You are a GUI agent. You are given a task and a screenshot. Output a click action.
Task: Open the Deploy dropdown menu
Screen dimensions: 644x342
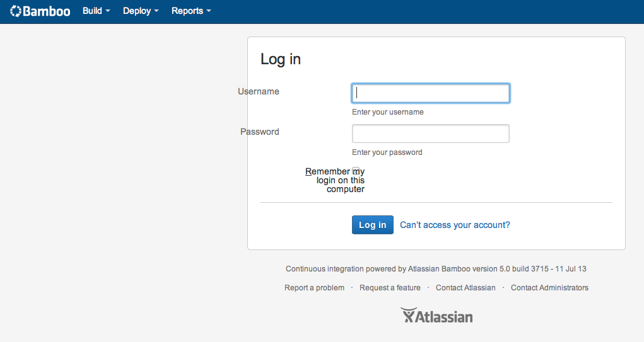click(141, 11)
